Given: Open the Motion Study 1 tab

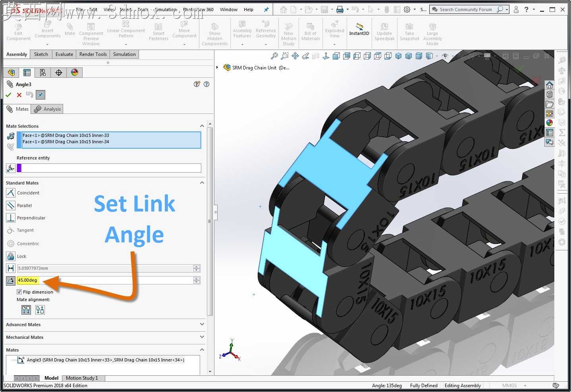Looking at the screenshot, I should coord(82,378).
